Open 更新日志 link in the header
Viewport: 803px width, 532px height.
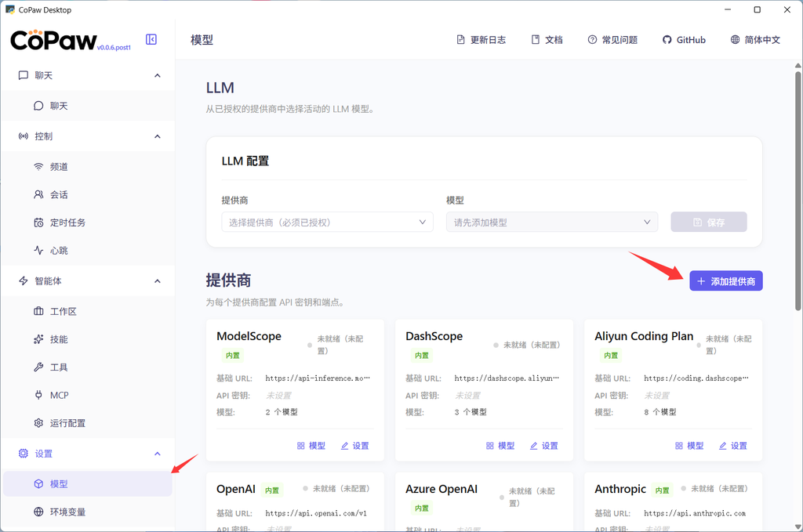pyautogui.click(x=481, y=39)
